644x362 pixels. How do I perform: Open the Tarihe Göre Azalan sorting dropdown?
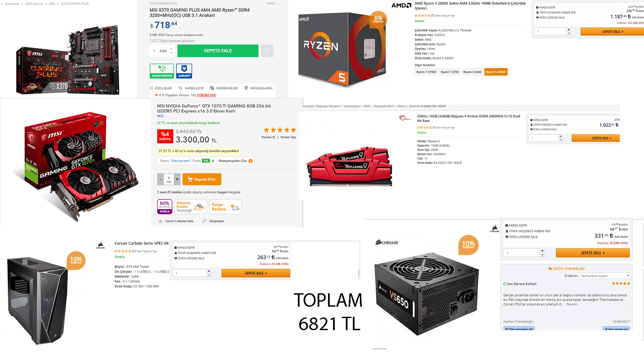[x=605, y=276]
